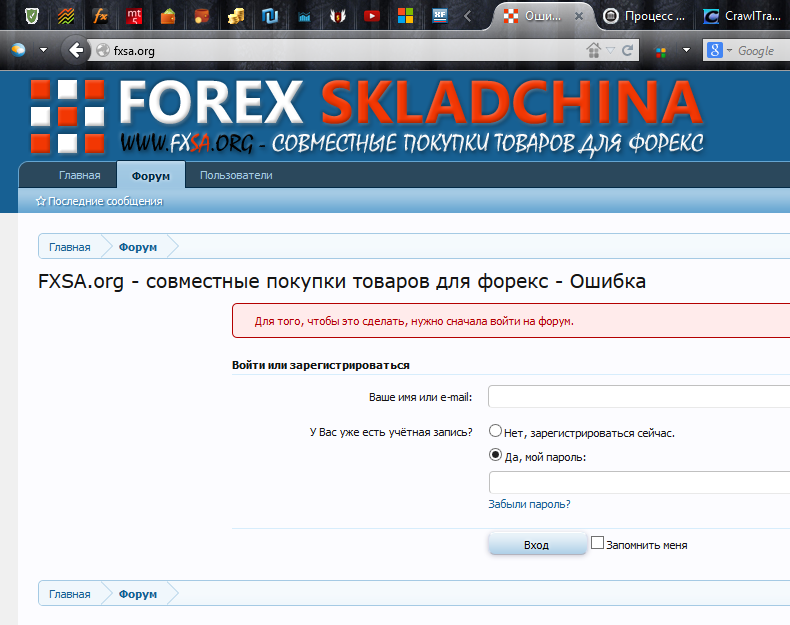790x625 pixels.
Task: Click top breadcrumb 'Главная'
Action: 70,247
